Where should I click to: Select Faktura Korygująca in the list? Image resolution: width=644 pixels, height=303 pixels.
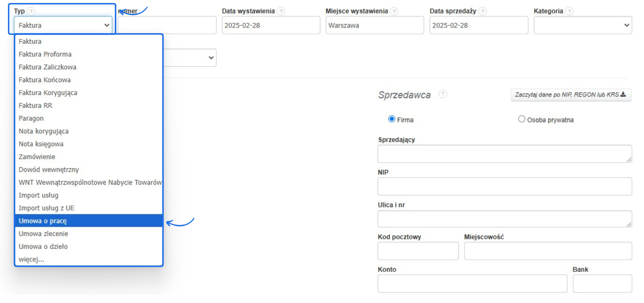pyautogui.click(x=48, y=93)
